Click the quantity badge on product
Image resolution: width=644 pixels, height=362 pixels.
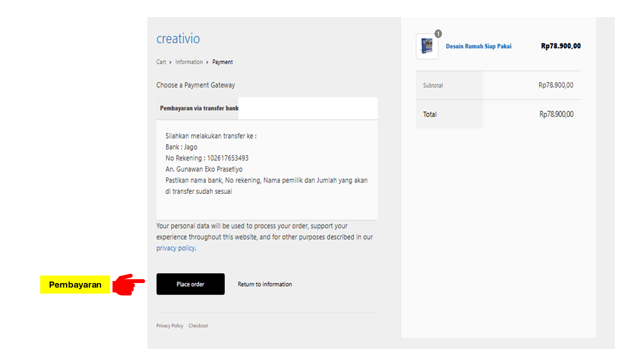click(438, 34)
